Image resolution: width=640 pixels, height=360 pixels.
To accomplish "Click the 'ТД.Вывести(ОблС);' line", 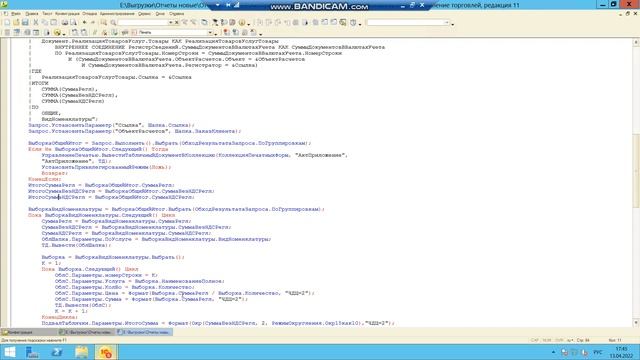I will tap(82, 305).
